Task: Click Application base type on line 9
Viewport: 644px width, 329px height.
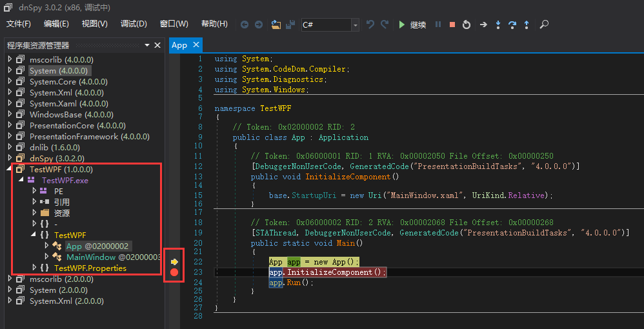Action: click(343, 137)
